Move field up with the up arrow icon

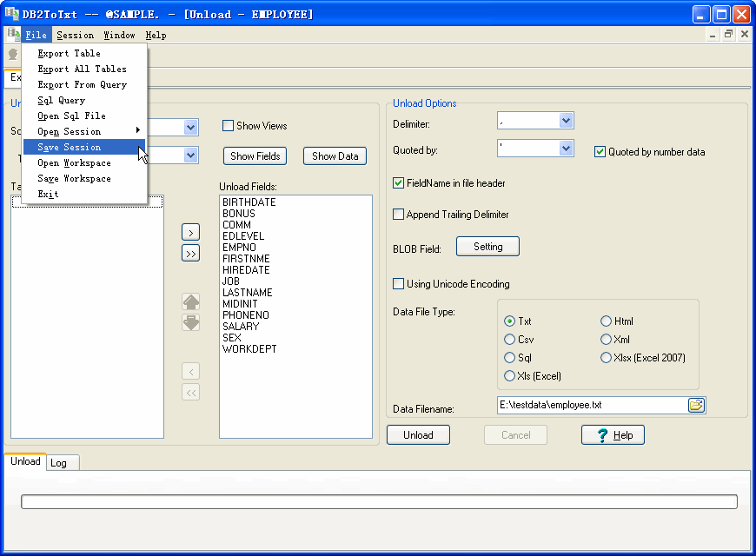[x=191, y=301]
